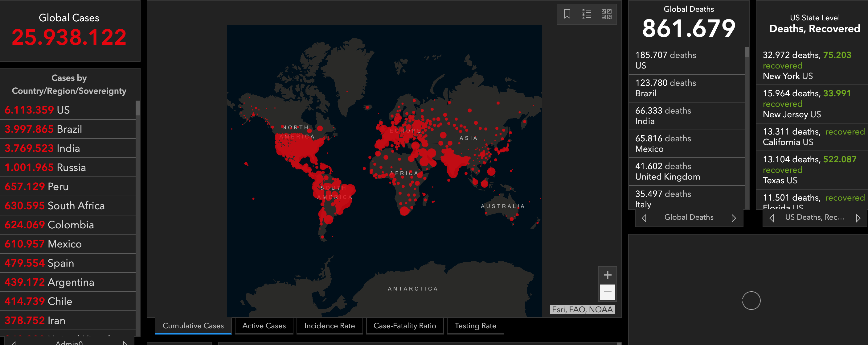The image size is (868, 345).
Task: Zoom out with the minus button
Action: pyautogui.click(x=607, y=292)
